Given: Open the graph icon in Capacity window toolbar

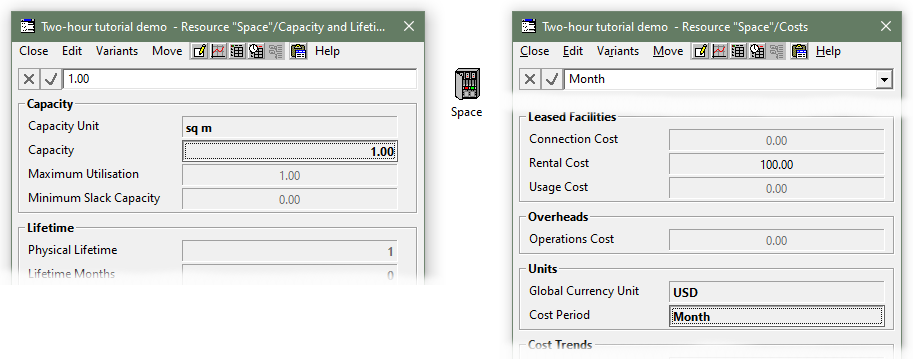Looking at the screenshot, I should tap(218, 51).
